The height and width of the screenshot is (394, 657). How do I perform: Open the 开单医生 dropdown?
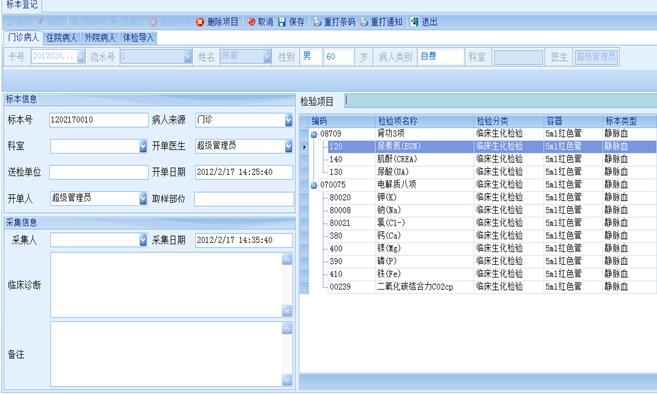point(288,146)
